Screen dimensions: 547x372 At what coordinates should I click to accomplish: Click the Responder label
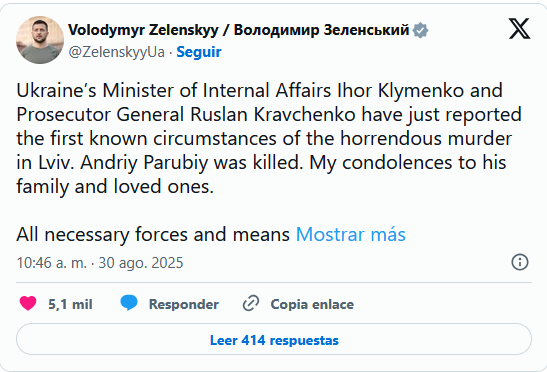[x=184, y=304]
